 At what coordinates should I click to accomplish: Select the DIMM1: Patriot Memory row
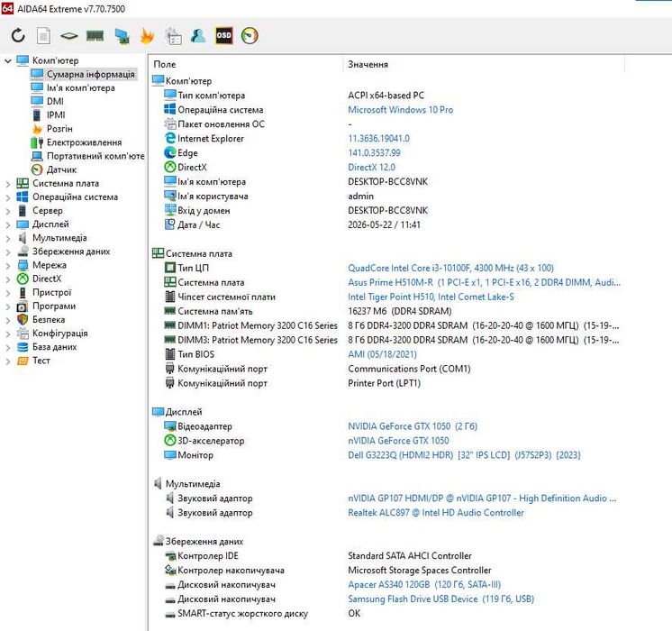[388, 325]
